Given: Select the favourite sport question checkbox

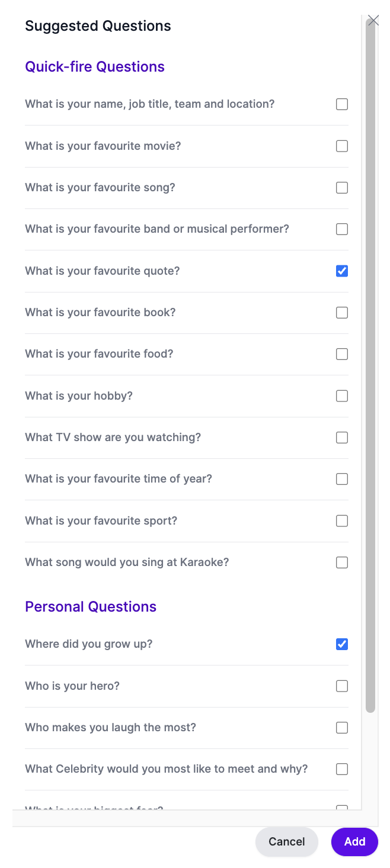Looking at the screenshot, I should click(x=342, y=521).
